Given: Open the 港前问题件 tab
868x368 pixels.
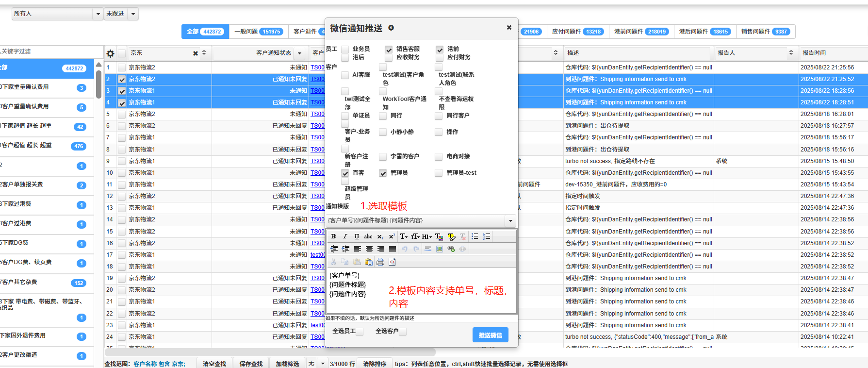Looking at the screenshot, I should point(640,32).
